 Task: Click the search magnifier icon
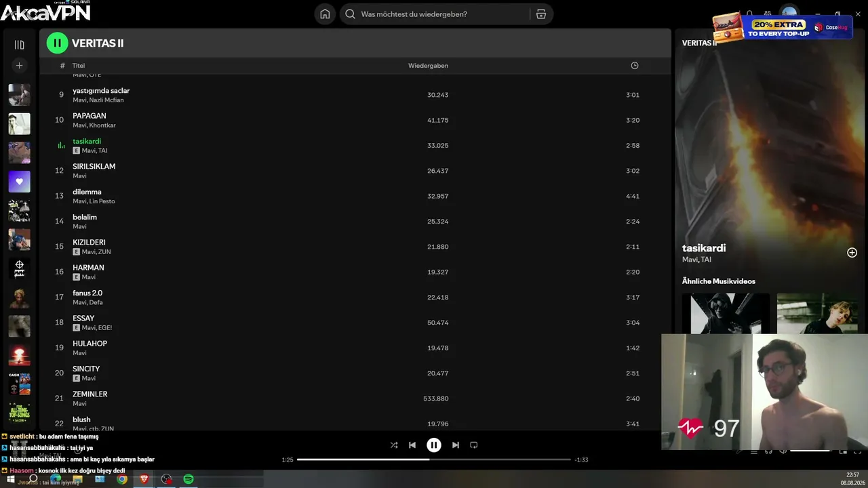pos(351,14)
